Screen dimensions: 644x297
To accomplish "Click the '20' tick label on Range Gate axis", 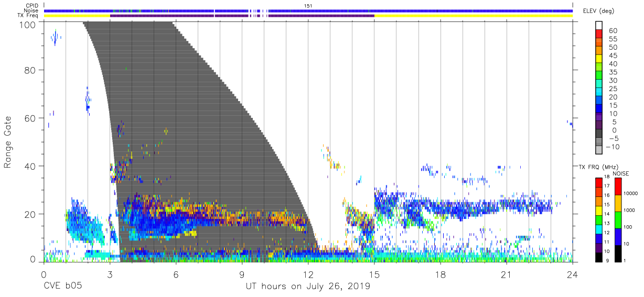I will [x=31, y=214].
